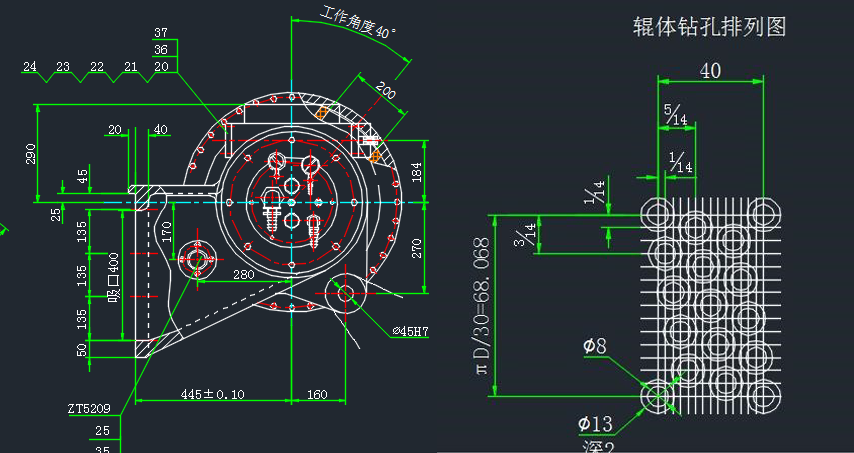Select the 辊体钻孔排列图 title text
The image size is (854, 453).
(710, 27)
